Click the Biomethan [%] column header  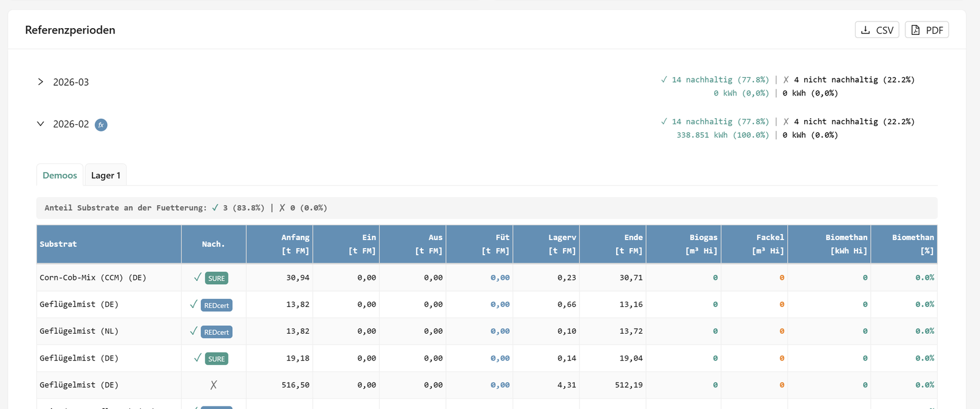904,244
